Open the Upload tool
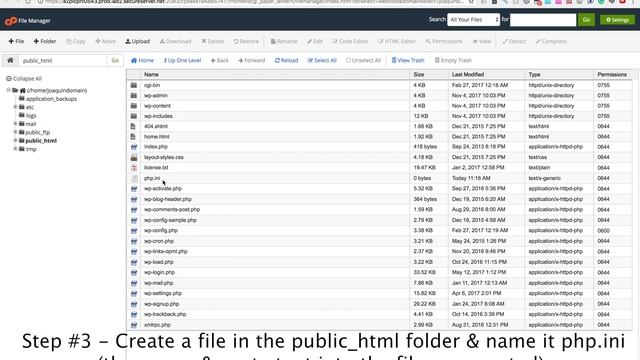The height and width of the screenshot is (360, 640). (x=138, y=41)
